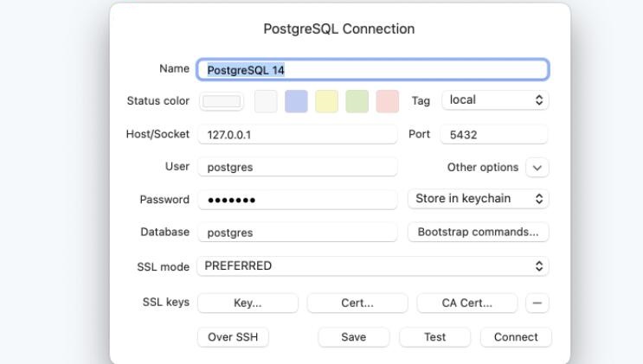The height and width of the screenshot is (364, 643).
Task: Click the minus button beside CA Cert
Action: click(537, 303)
